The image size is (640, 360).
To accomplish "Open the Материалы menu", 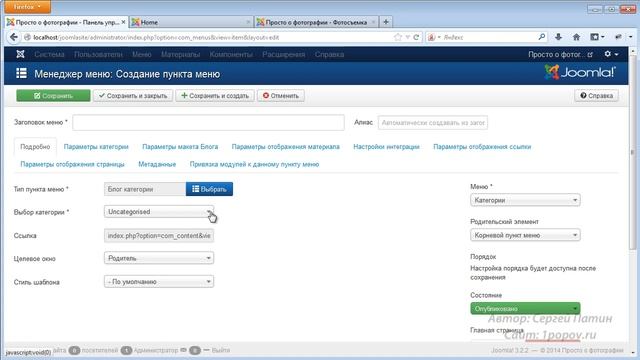I will click(180, 54).
